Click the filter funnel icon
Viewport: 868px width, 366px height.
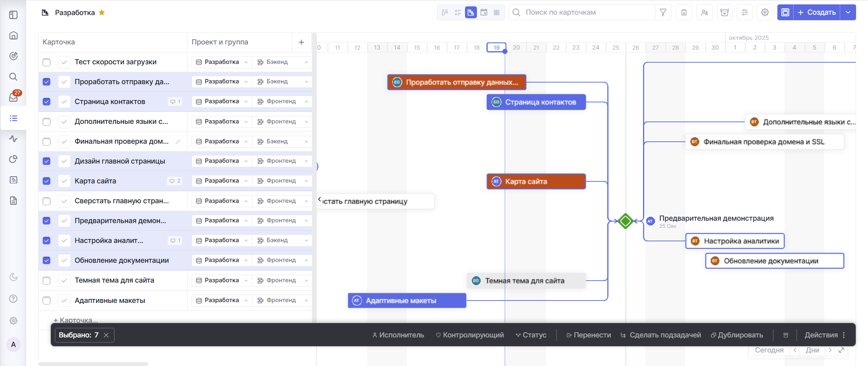[663, 12]
